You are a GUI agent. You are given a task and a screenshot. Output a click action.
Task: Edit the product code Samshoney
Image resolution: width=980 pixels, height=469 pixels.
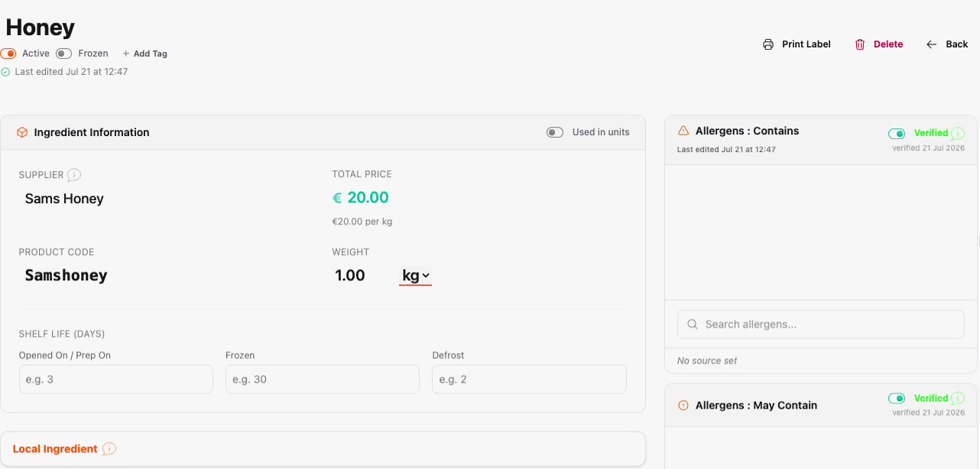[x=67, y=276]
